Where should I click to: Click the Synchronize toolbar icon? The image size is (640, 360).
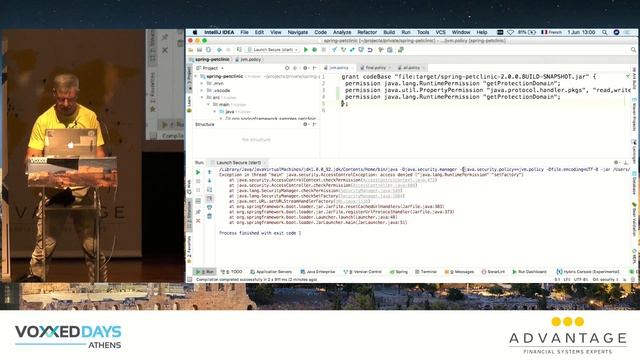point(208,50)
